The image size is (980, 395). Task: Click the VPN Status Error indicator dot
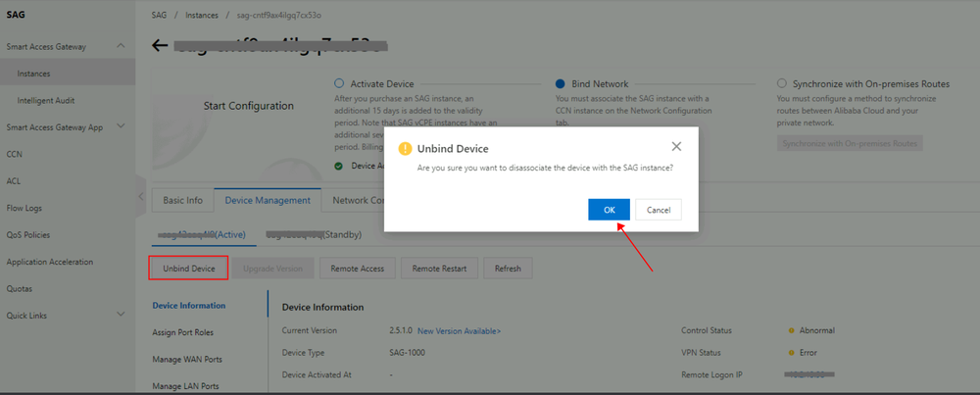point(791,353)
